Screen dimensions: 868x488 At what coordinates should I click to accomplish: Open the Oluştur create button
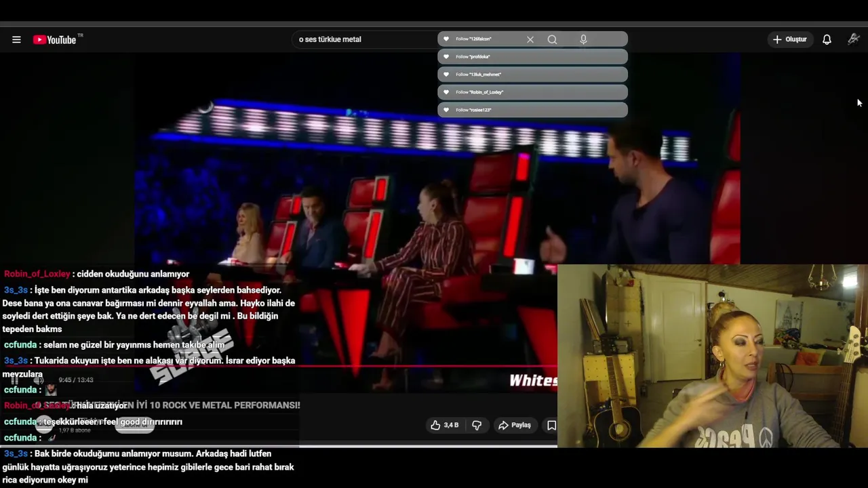(789, 39)
